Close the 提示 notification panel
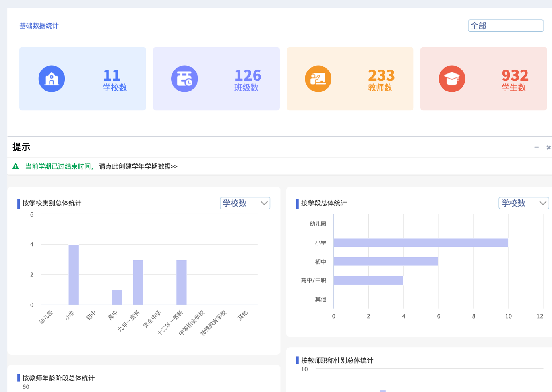Viewport: 552px width, 392px height. 548,147
